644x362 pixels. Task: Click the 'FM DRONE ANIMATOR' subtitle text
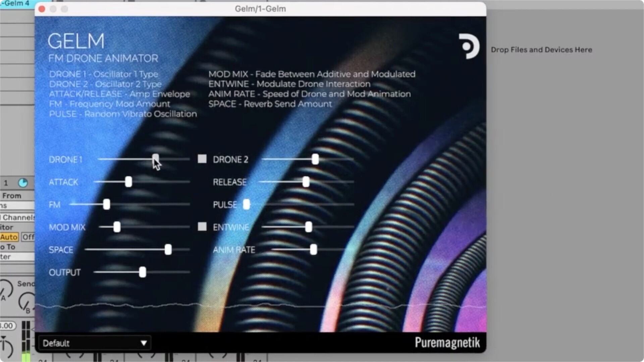pos(103,58)
